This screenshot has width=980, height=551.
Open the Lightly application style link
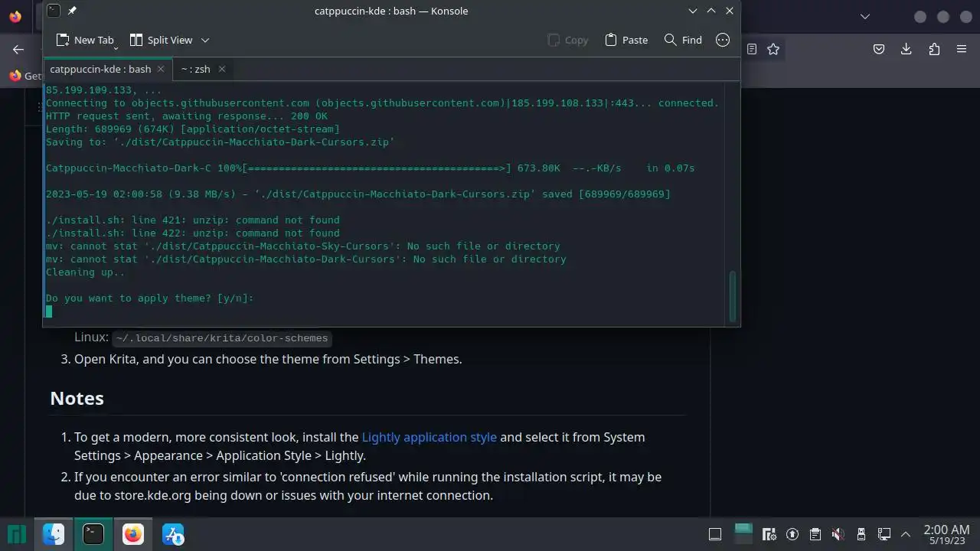tap(429, 437)
